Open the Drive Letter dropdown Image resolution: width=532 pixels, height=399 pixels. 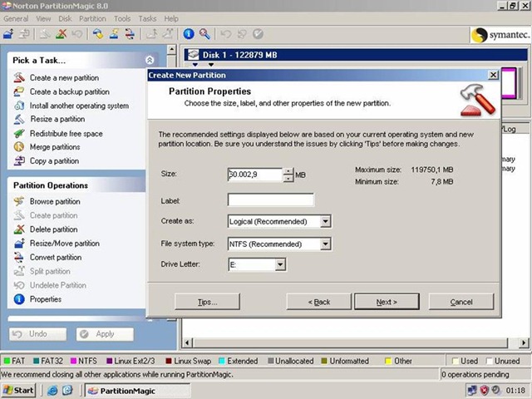click(280, 264)
